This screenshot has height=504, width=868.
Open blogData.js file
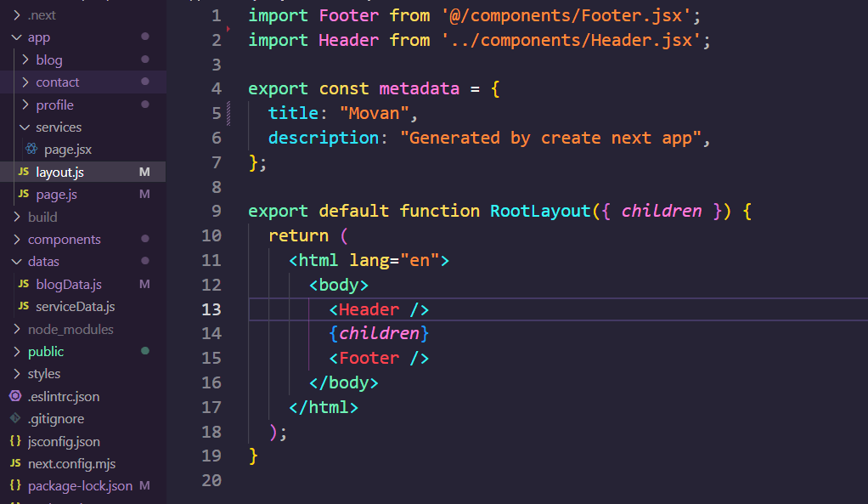click(69, 284)
